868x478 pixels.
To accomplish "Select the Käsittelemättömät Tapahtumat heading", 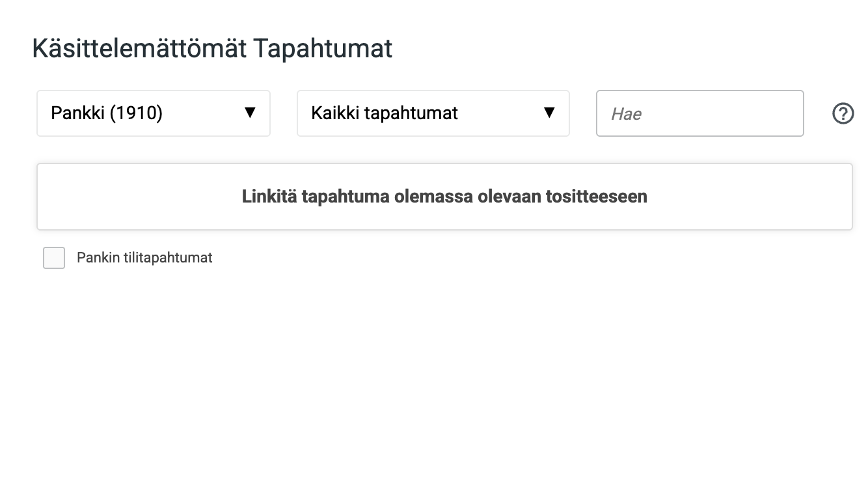I will tap(212, 48).
